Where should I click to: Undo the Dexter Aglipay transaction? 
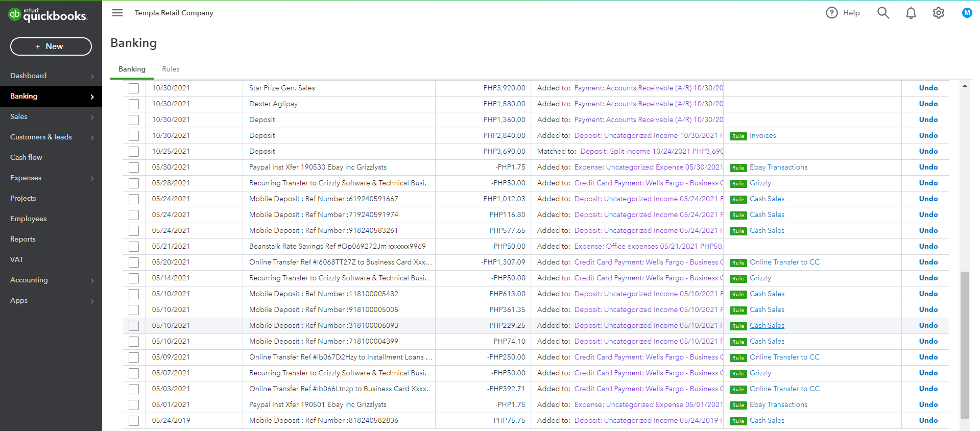coord(928,104)
